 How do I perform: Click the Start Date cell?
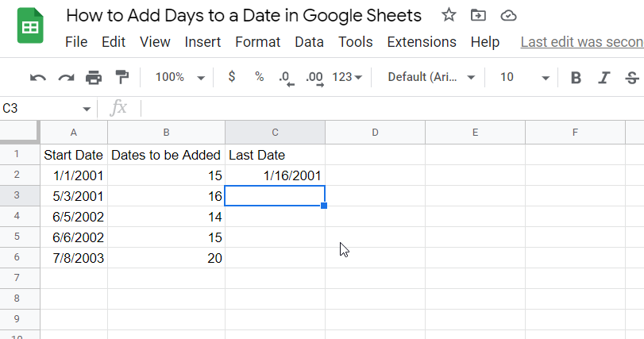(74, 155)
